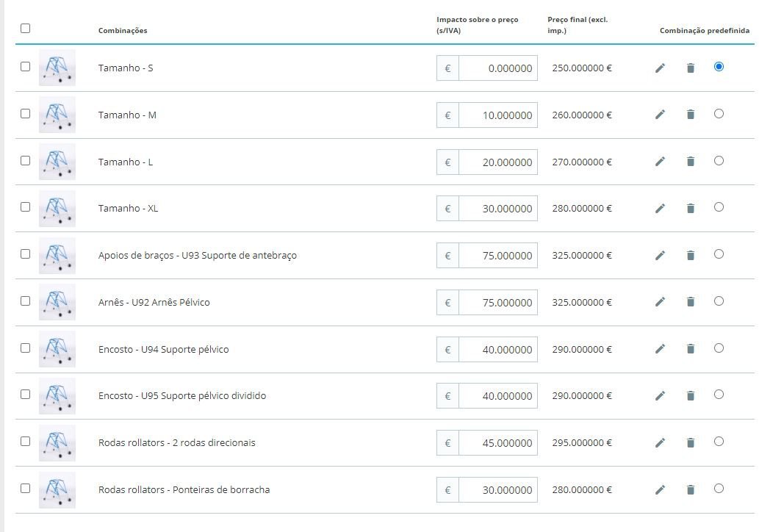
Task: Set Ponteiras de borracha as default
Action: [x=719, y=488]
